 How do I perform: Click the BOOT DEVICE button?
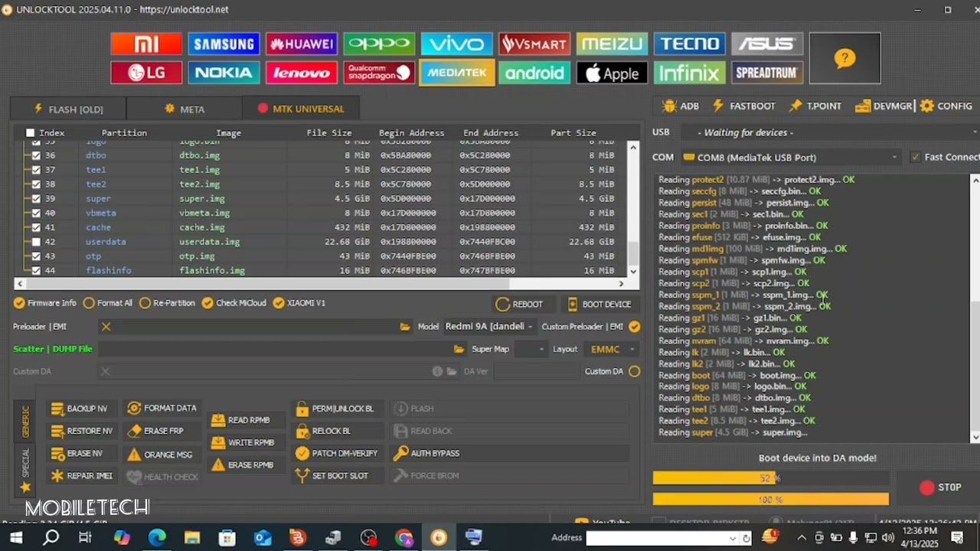coord(599,305)
